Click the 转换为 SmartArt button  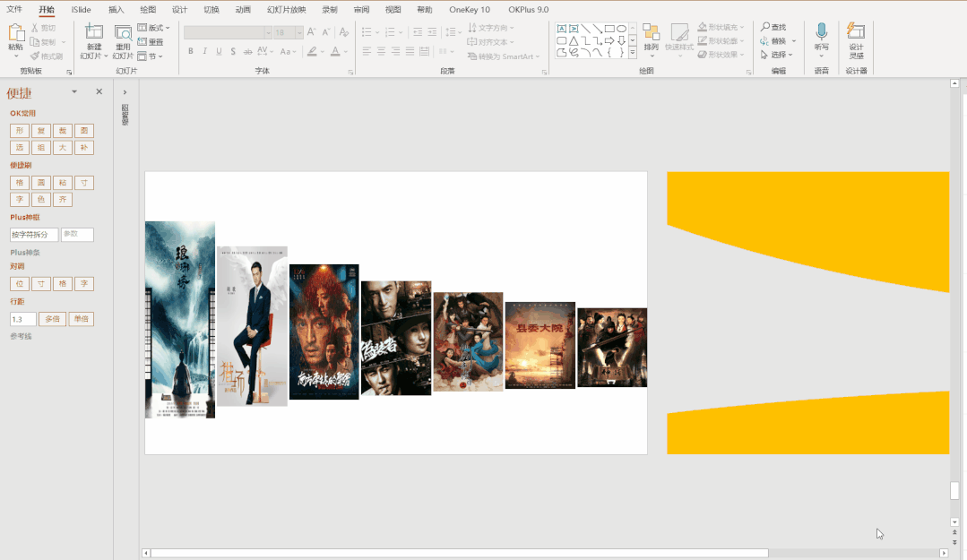[504, 56]
